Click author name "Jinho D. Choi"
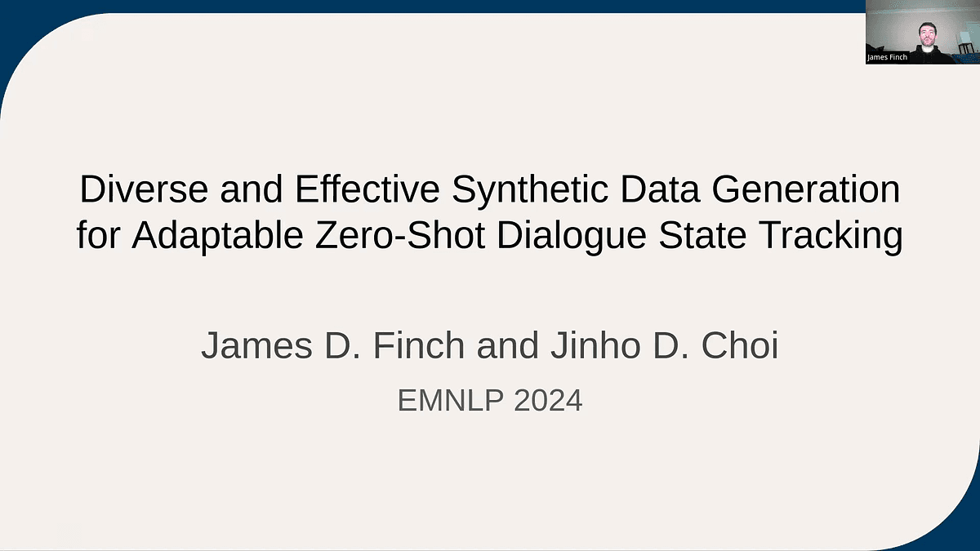980x551 pixels. [x=659, y=346]
